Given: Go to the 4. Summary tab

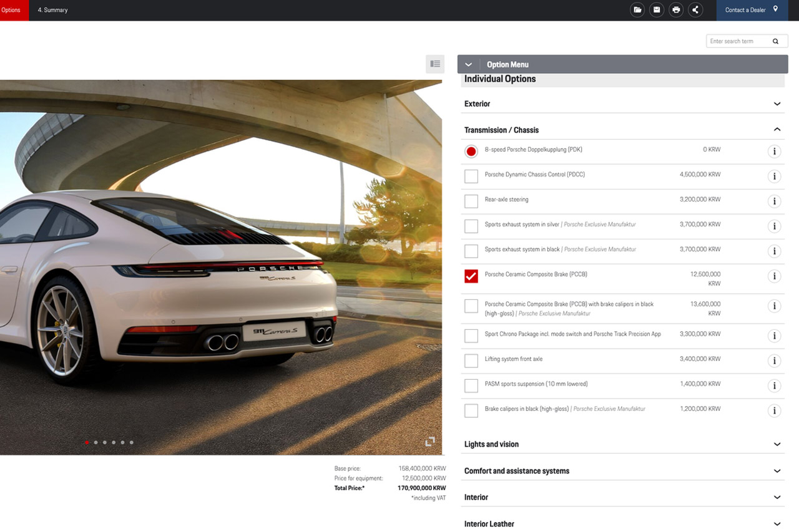Looking at the screenshot, I should pos(52,10).
